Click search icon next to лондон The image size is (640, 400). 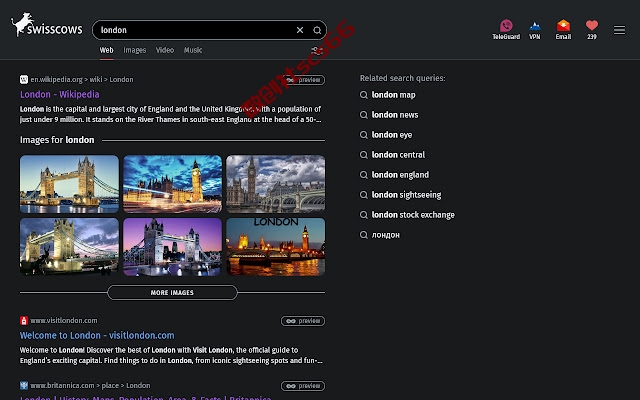pos(364,235)
